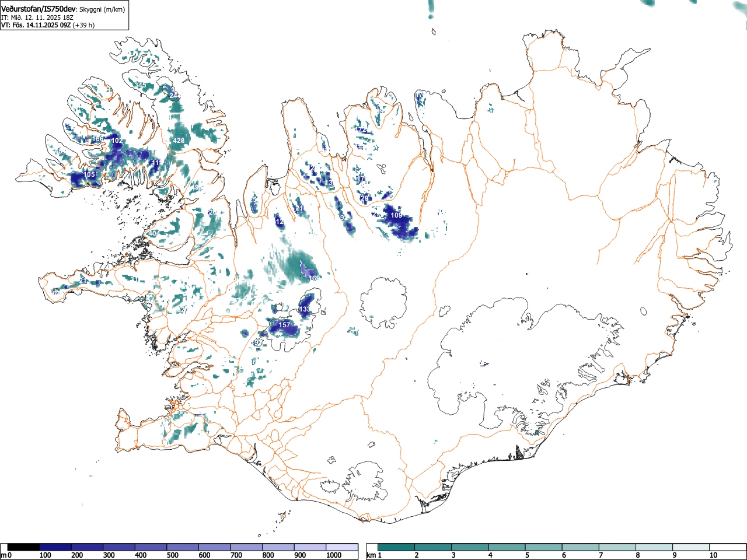This screenshot has width=747, height=560.
Task: Click the 'IT: Mið. 12. 11. 2025 18Z' line
Action: click(x=37, y=17)
